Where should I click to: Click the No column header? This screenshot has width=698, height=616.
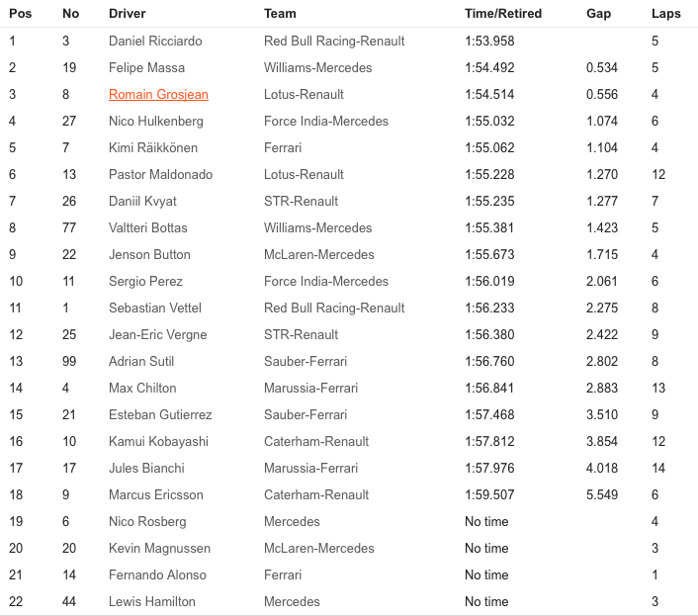click(x=70, y=14)
